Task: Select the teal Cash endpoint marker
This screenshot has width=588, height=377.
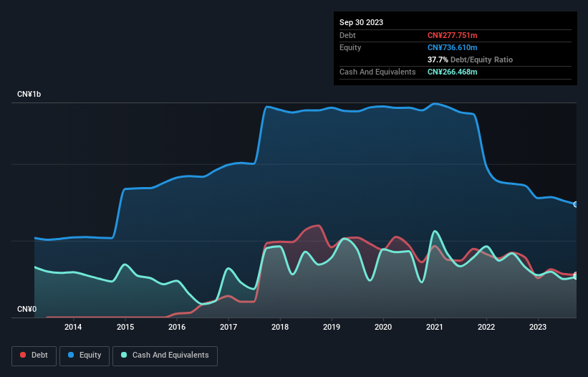Action: coord(576,277)
